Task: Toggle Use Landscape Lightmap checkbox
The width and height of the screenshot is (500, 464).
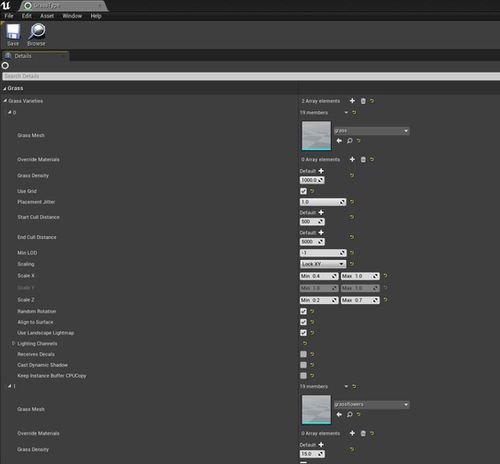Action: pyautogui.click(x=303, y=333)
